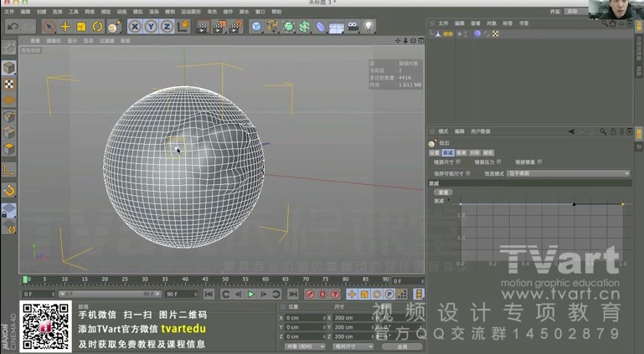Open the coordinate mode 对象 dropdown
Viewport: 644px width, 354px height.
tap(305, 346)
